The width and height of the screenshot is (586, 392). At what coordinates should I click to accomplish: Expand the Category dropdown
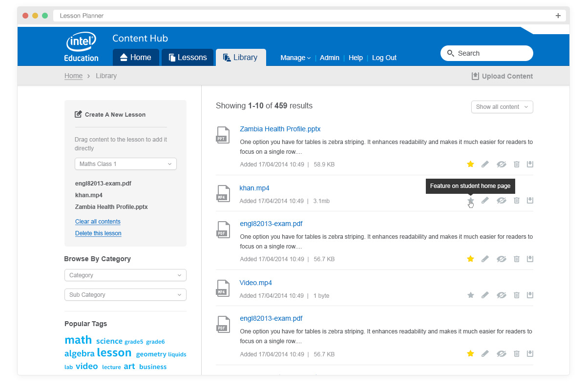(x=125, y=275)
